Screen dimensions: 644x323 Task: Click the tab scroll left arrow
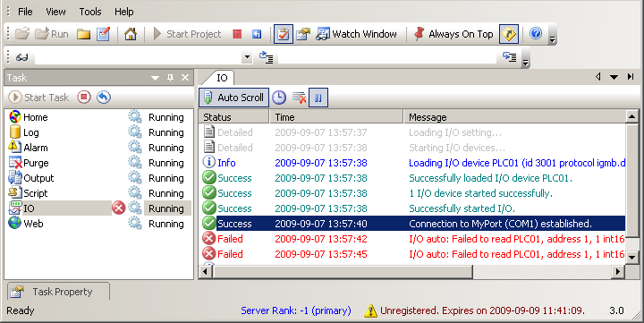coord(598,76)
